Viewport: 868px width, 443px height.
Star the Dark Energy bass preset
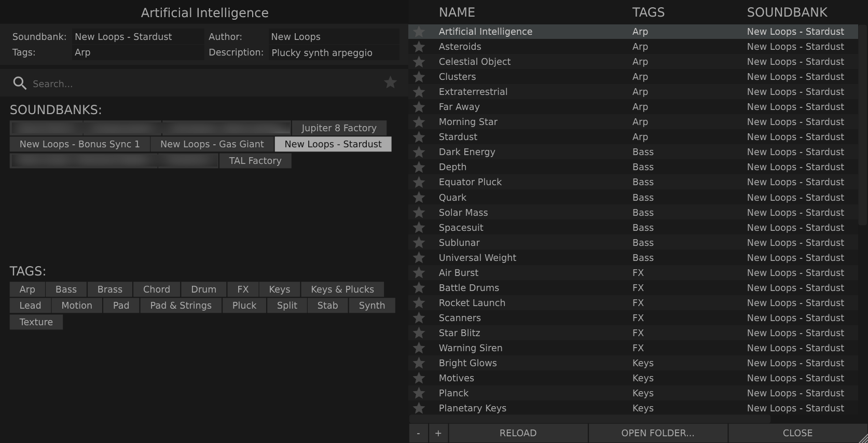tap(419, 152)
